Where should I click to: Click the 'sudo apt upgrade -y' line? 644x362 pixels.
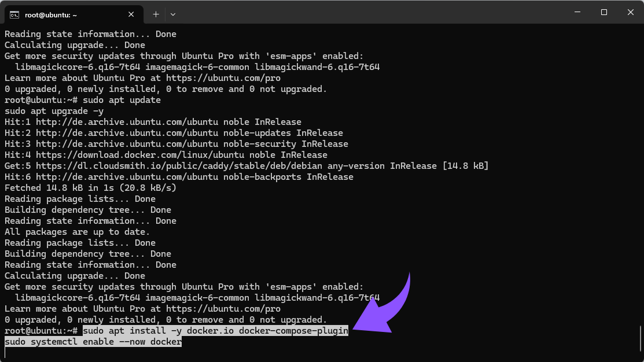pos(54,111)
